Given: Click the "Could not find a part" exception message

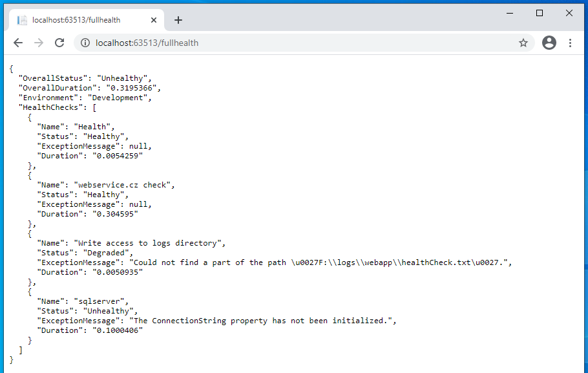Looking at the screenshot, I should 320,262.
